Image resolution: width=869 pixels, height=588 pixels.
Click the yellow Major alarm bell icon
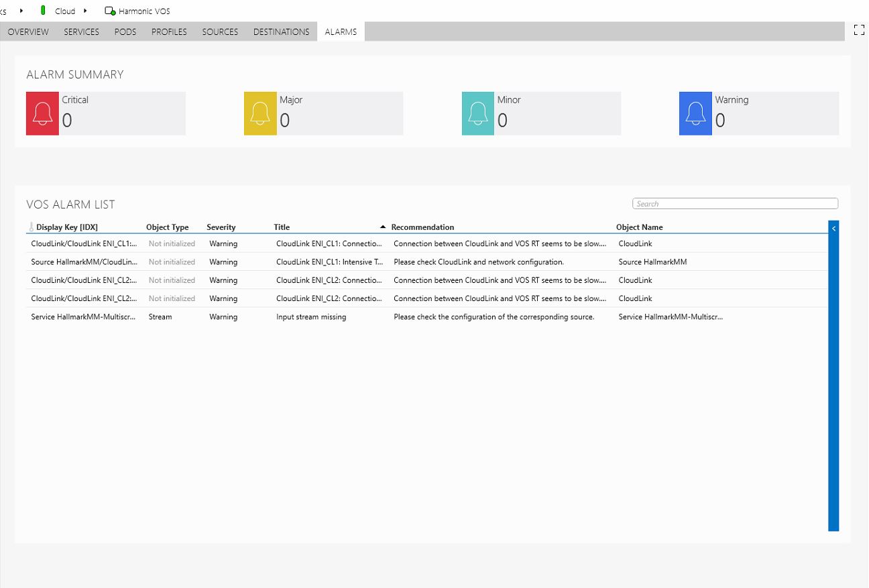260,113
